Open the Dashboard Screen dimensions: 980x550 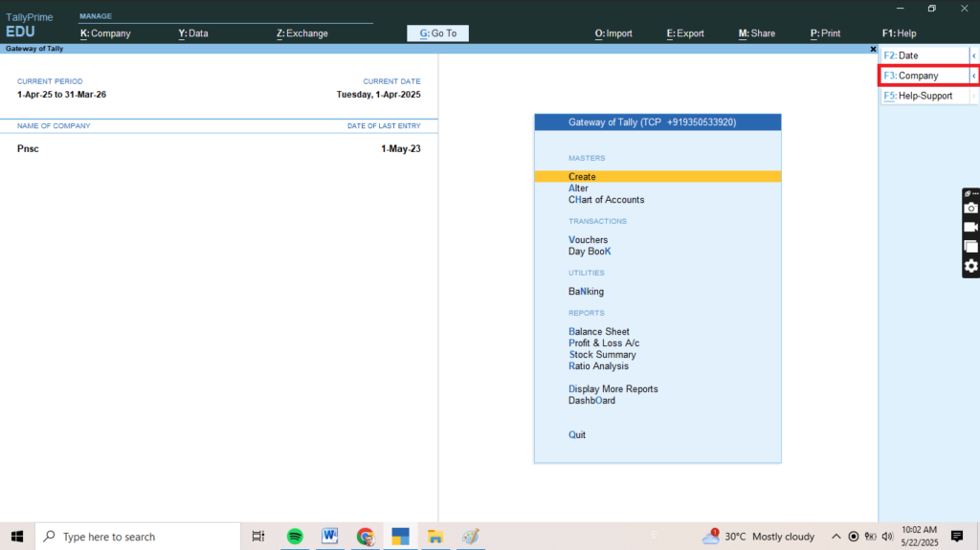click(x=591, y=401)
